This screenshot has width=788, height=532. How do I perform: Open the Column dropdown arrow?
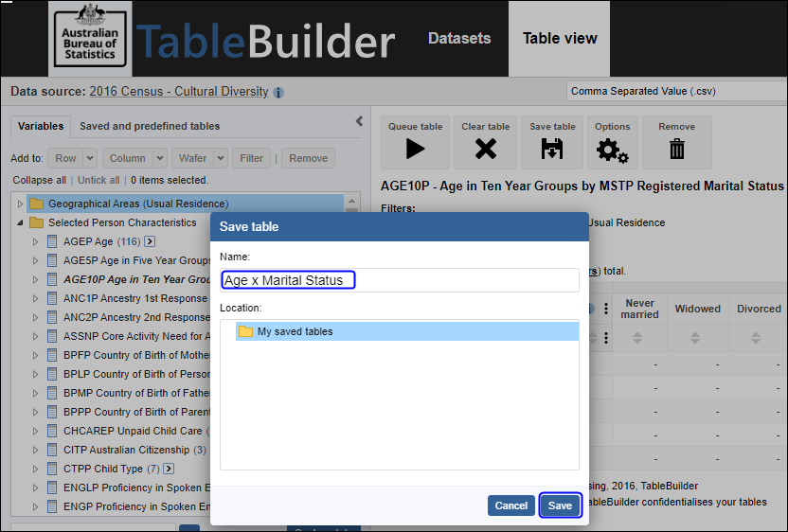pyautogui.click(x=160, y=158)
